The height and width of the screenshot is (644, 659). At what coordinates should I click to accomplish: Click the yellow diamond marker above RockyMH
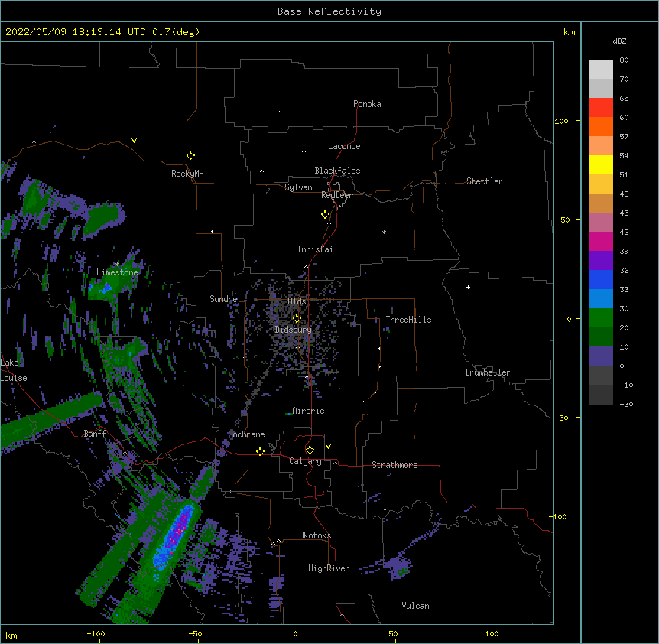190,156
